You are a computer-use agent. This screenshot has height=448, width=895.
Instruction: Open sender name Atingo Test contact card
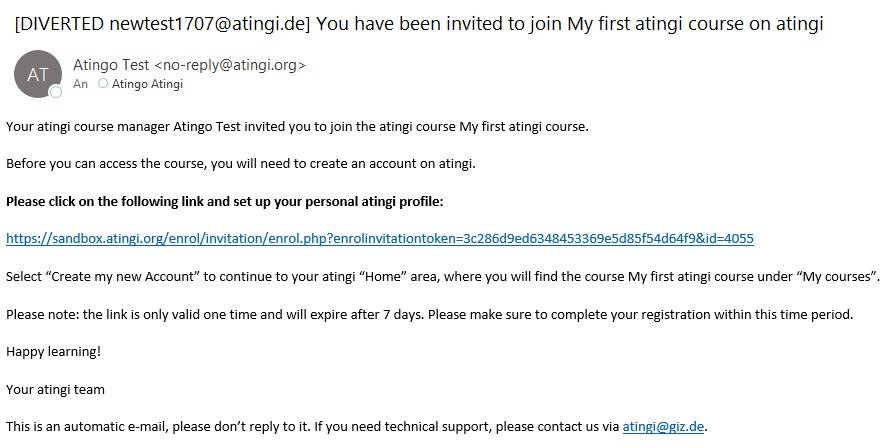(111, 65)
